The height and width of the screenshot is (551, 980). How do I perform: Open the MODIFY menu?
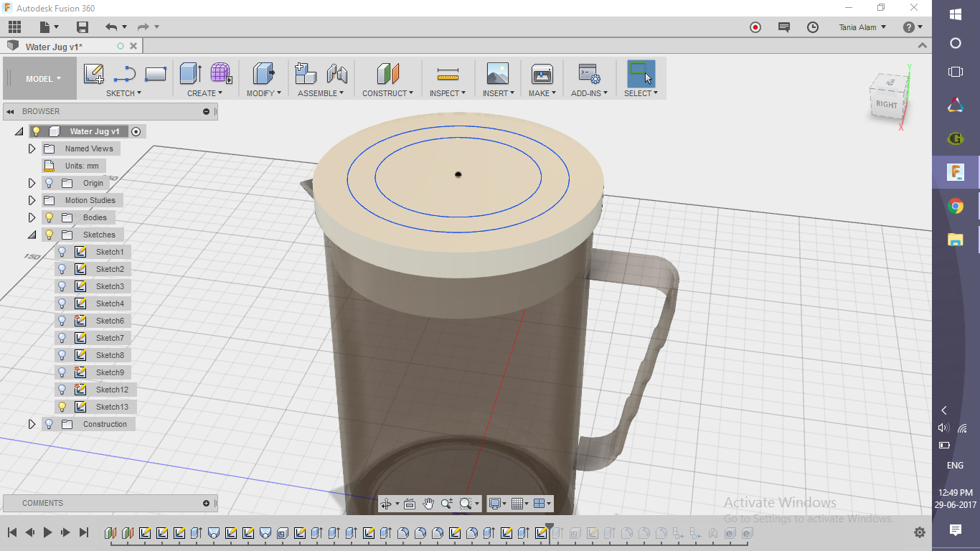pos(263,93)
